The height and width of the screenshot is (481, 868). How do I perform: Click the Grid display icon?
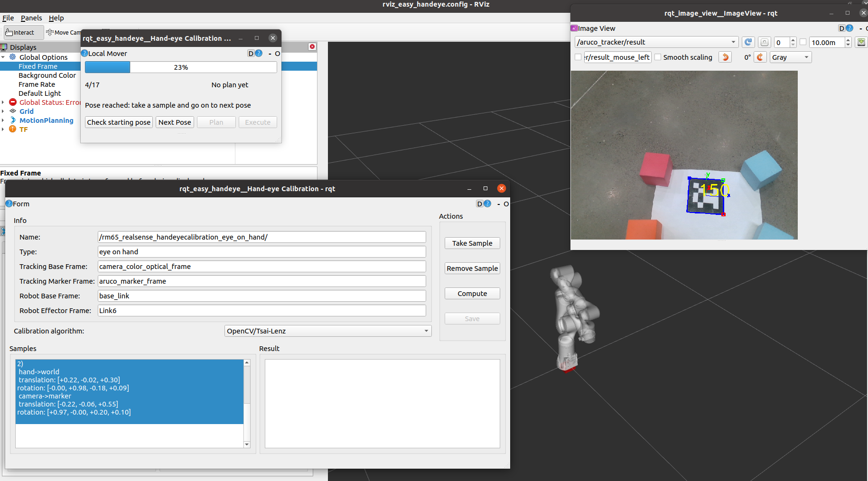[13, 111]
